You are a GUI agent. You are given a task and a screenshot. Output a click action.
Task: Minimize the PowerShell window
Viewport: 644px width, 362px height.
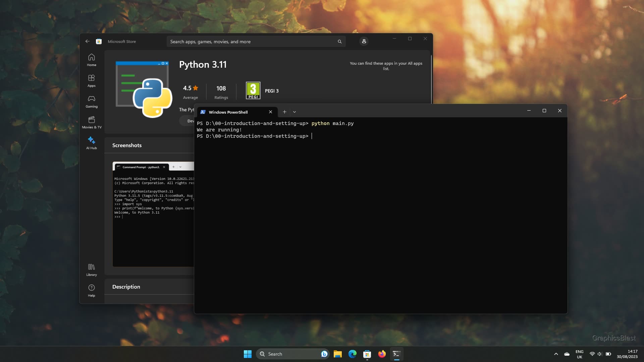tap(529, 111)
